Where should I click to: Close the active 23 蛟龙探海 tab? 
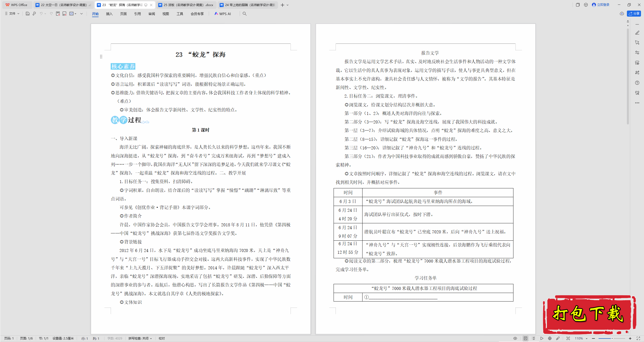[151, 5]
